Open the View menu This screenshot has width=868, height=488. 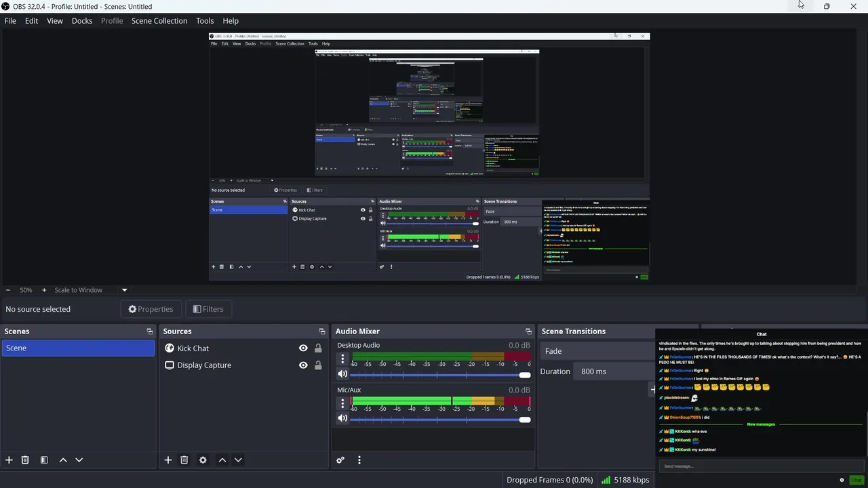55,20
